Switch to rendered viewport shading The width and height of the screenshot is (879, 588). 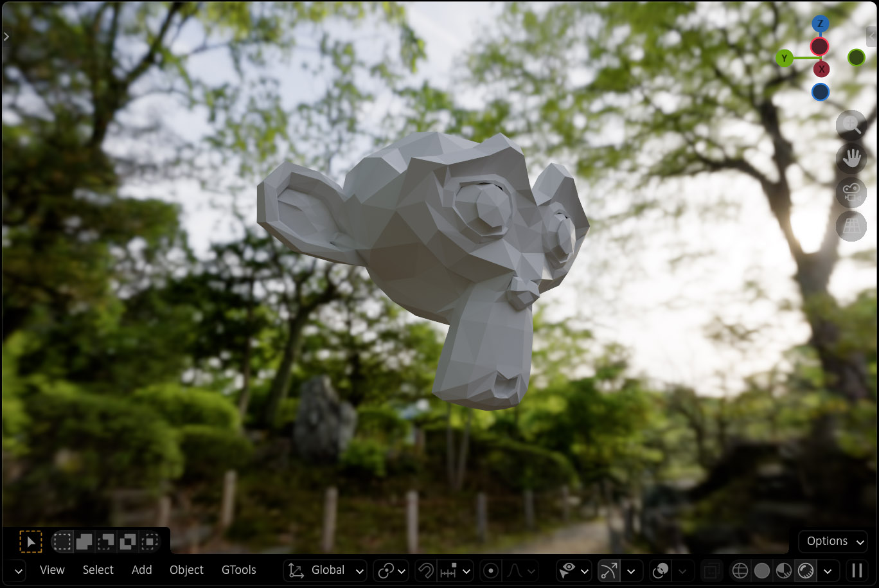(806, 570)
